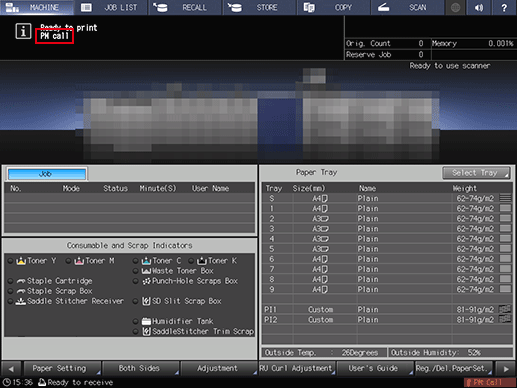Click the Saddle Stitcher Receiver icon
The width and height of the screenshot is (517, 388).
tap(21, 301)
